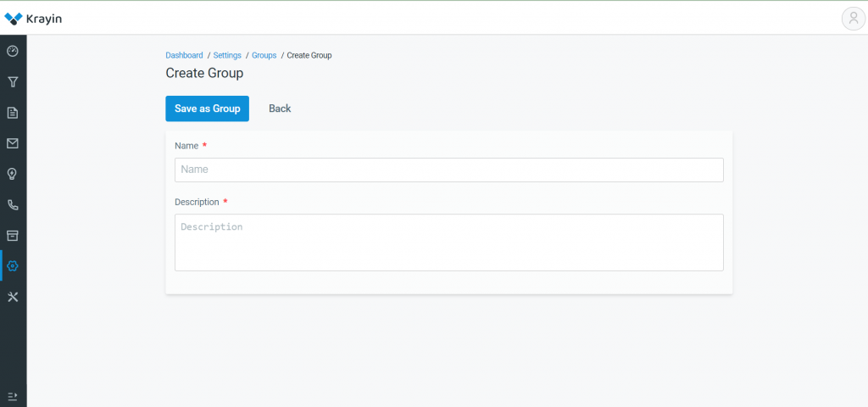Image resolution: width=868 pixels, height=407 pixels.
Task: Open the user profile avatar
Action: coord(853,19)
